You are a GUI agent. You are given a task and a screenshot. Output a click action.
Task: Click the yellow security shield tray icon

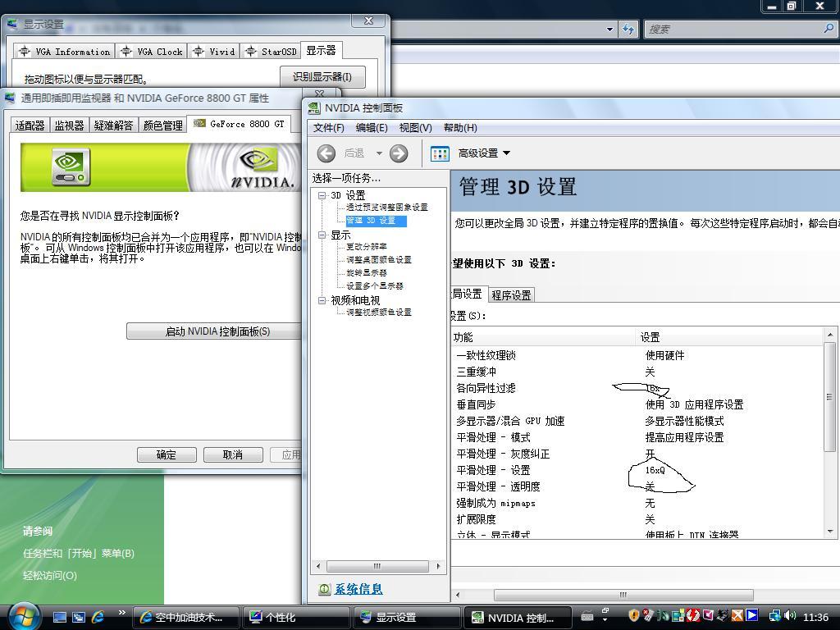point(634,616)
